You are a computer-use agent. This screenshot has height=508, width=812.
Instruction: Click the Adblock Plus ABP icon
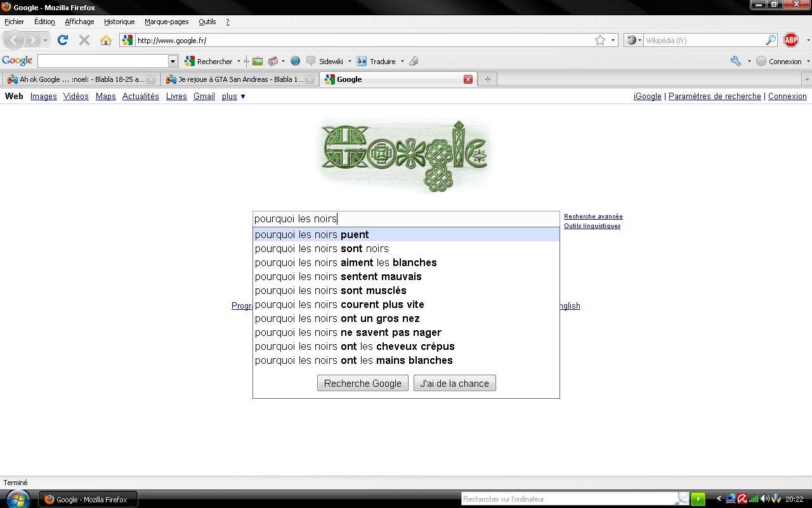tap(791, 40)
